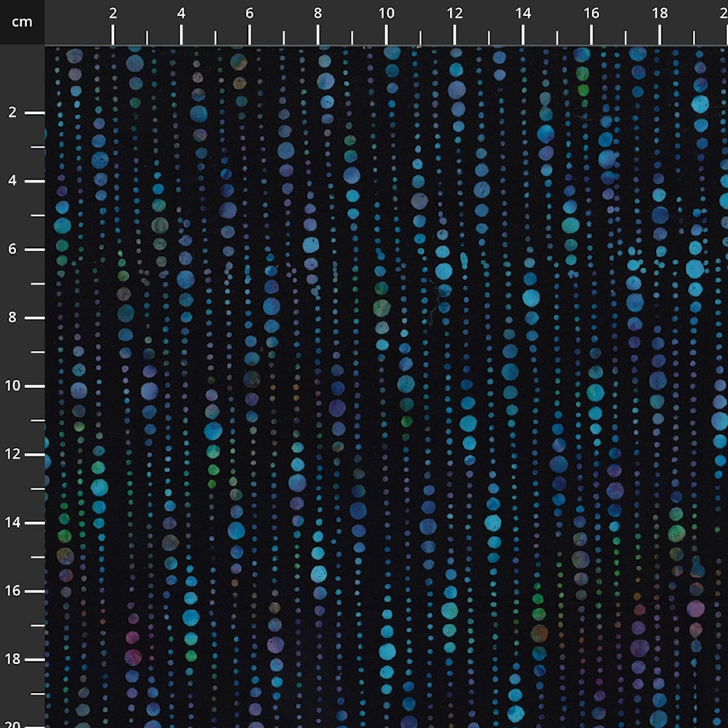Click the 14 cm mark on top ruler
728x728 pixels.
click(523, 33)
